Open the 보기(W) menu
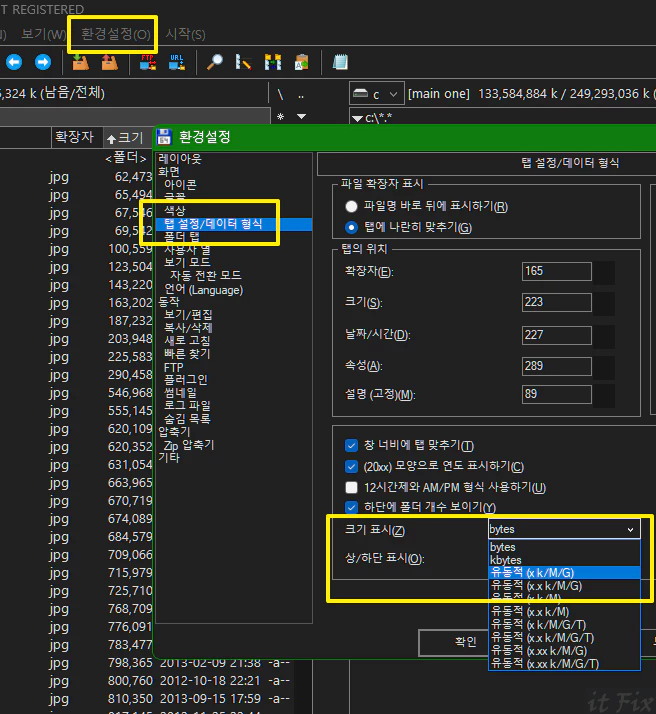 point(43,34)
